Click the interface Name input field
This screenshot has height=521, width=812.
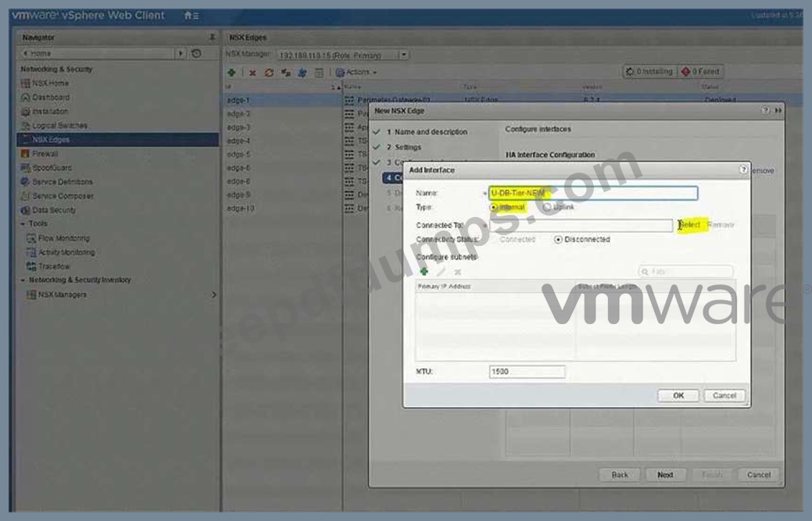[593, 193]
